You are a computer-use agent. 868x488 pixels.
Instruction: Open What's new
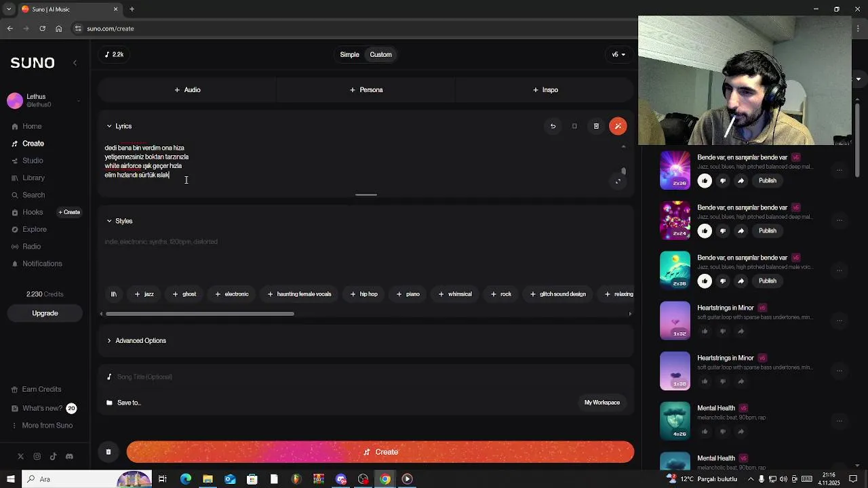43,408
